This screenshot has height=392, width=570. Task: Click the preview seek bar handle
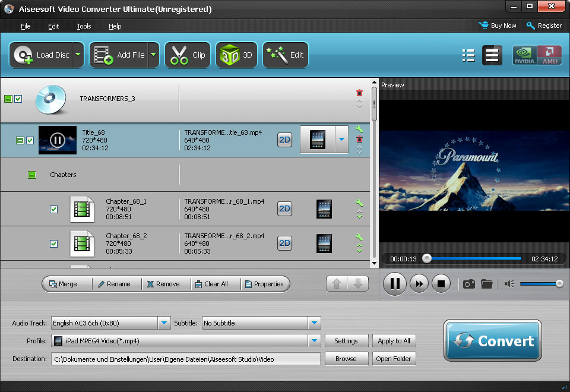click(427, 258)
